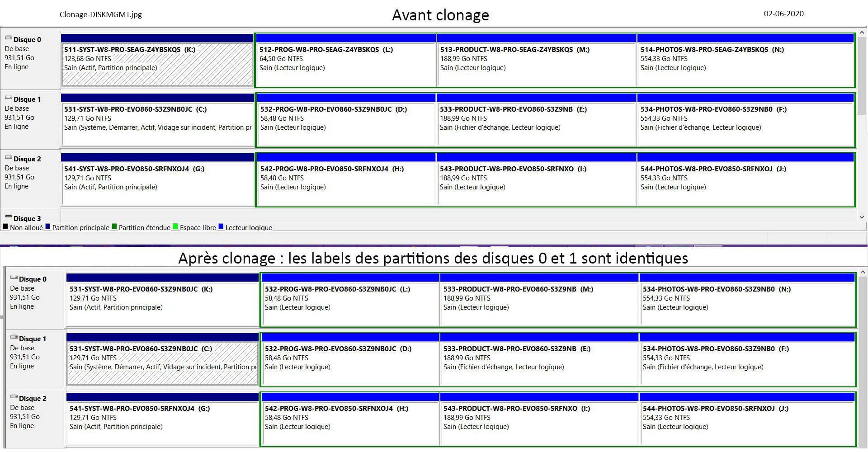Click the Non alloué legend label
The height and width of the screenshot is (452, 868).
pos(26,227)
